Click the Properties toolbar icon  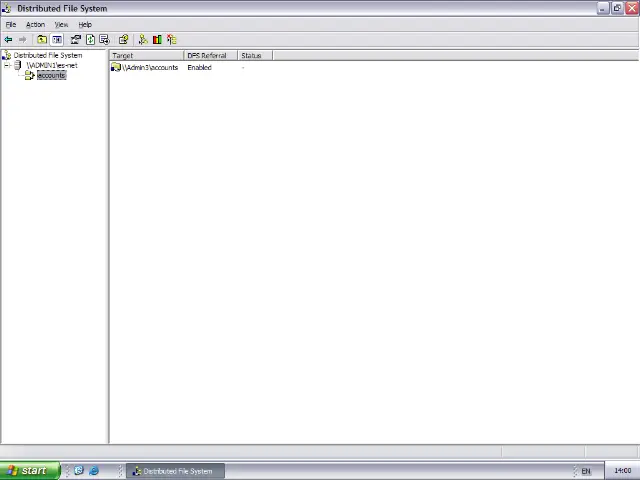(x=75, y=40)
